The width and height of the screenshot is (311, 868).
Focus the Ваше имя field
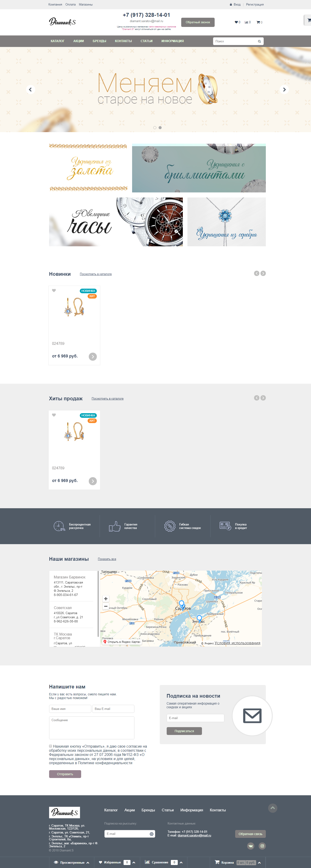pyautogui.click(x=70, y=709)
